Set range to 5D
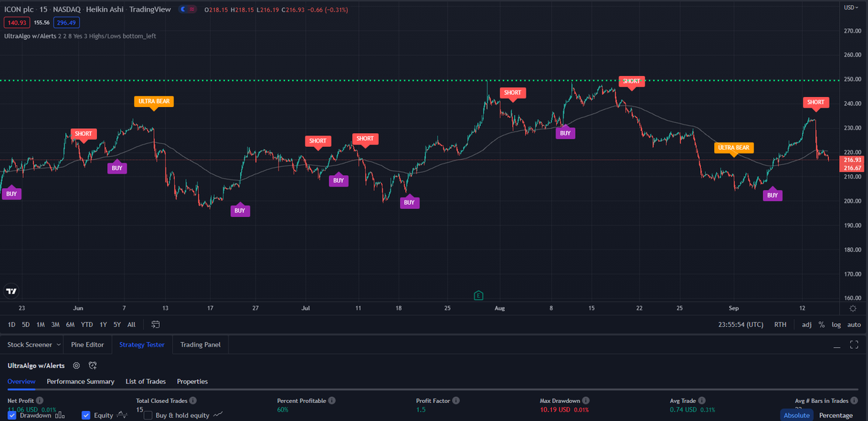 click(26, 324)
